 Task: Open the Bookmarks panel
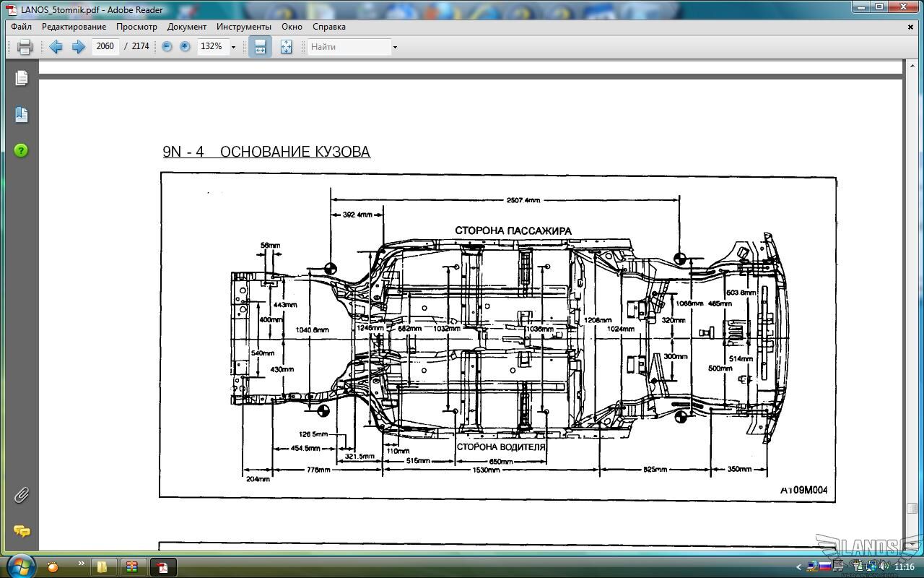point(21,114)
